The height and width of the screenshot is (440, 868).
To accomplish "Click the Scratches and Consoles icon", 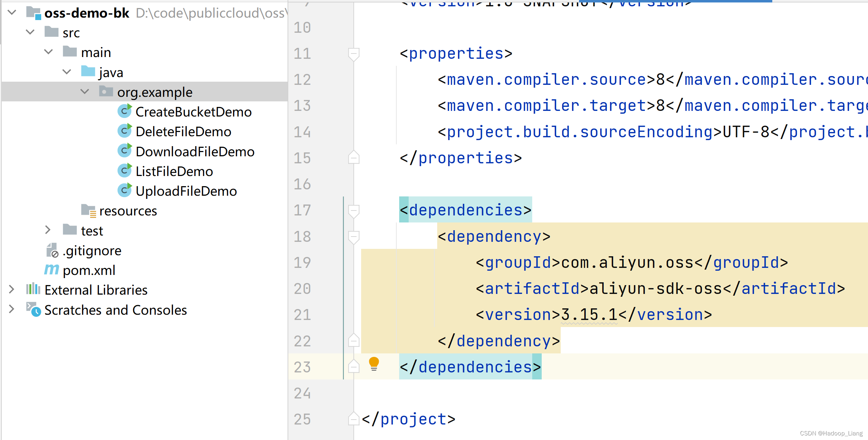I will tap(33, 309).
